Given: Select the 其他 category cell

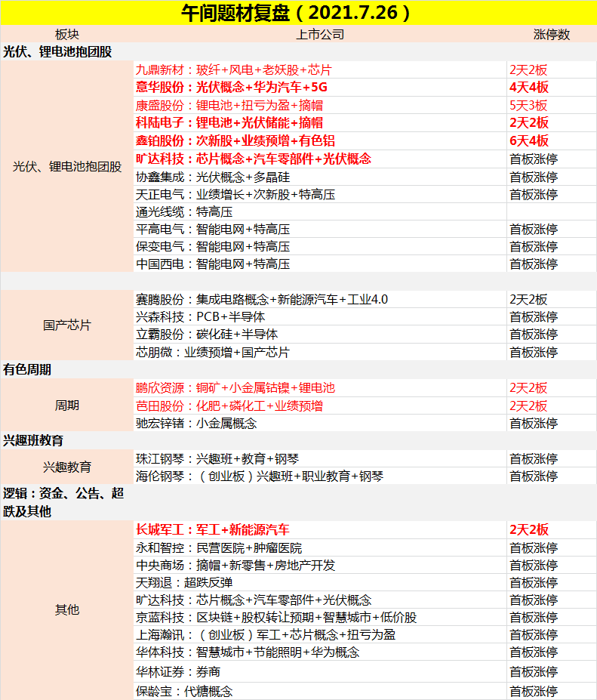Looking at the screenshot, I should (67, 609).
